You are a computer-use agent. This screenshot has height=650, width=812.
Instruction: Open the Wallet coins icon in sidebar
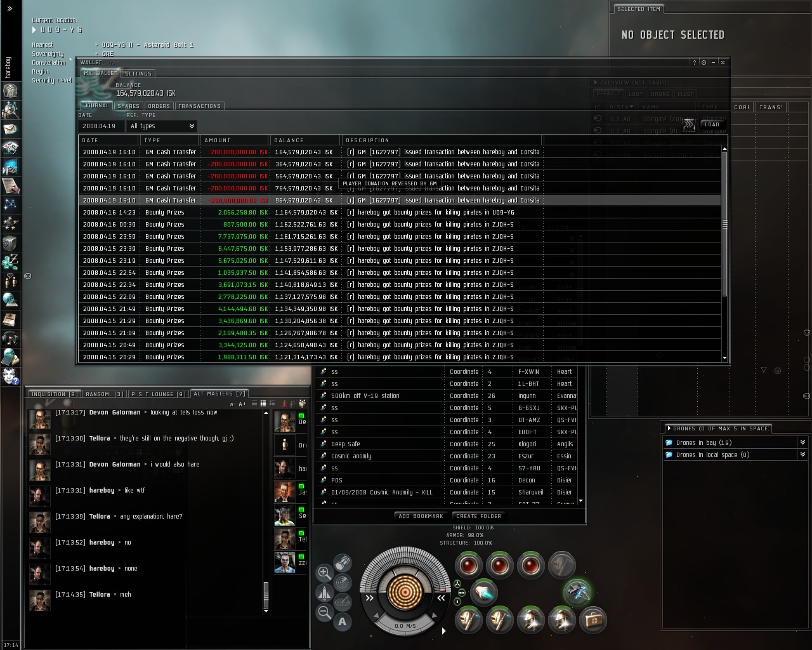pyautogui.click(x=10, y=262)
